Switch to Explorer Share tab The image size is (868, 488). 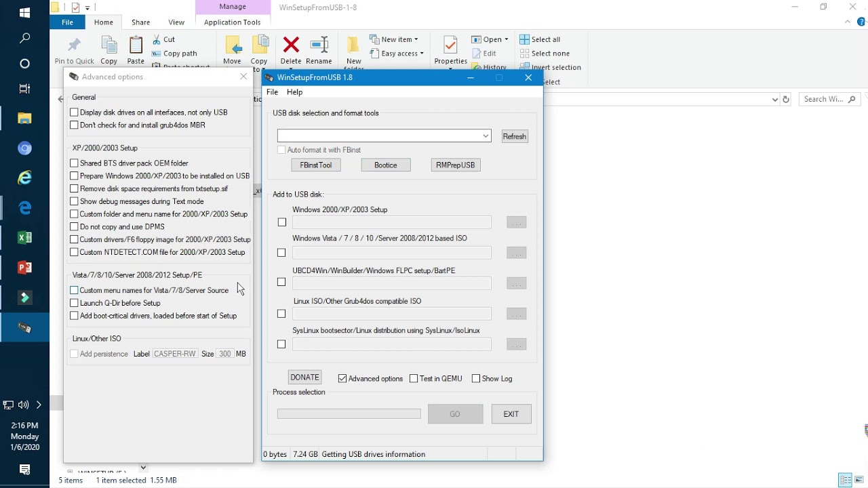pos(140,22)
